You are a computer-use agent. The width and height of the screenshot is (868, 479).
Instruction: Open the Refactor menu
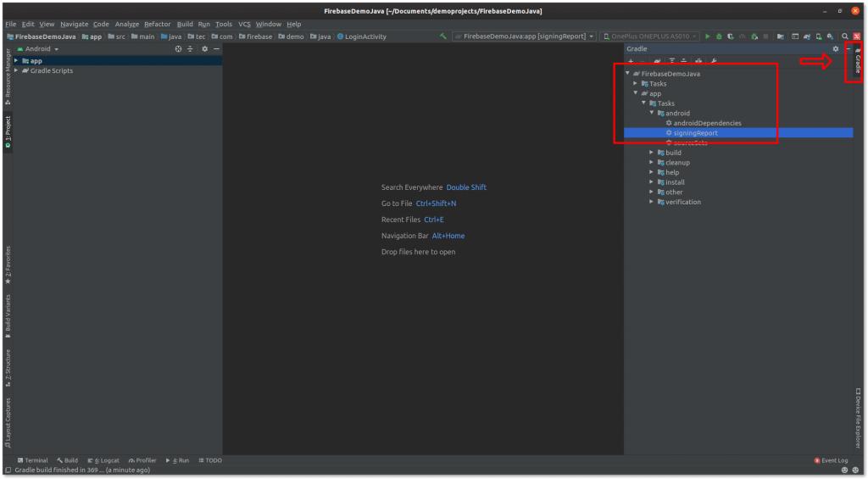[x=158, y=25]
